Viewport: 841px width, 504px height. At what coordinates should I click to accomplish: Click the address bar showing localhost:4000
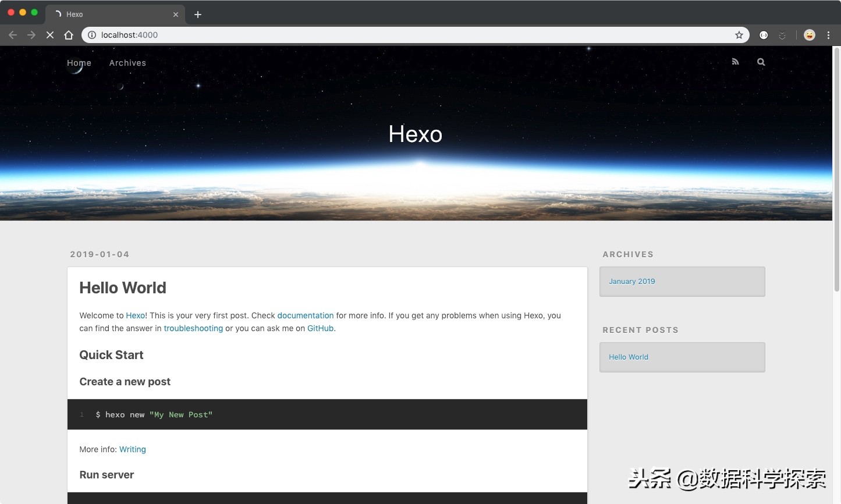point(414,35)
